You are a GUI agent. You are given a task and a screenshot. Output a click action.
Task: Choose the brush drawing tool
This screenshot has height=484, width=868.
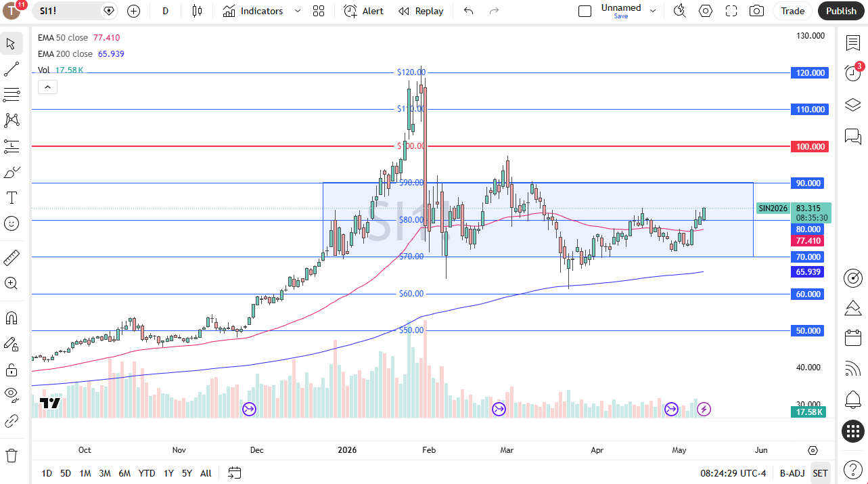tap(12, 172)
